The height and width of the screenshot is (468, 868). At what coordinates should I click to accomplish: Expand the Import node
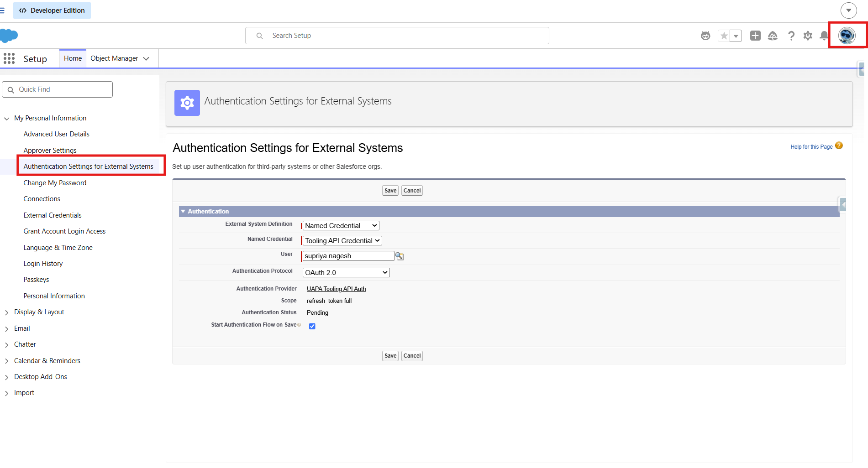6,393
